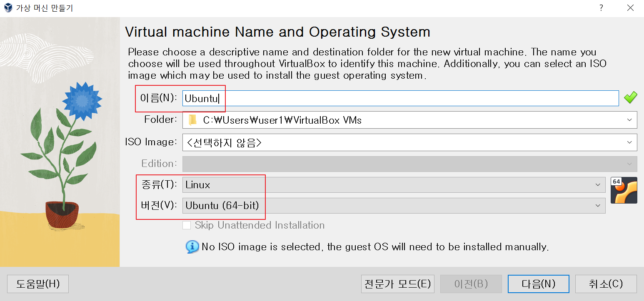This screenshot has height=301, width=644.
Task: Click the 가상 머신 만들기 window title text
Action: 44,8
